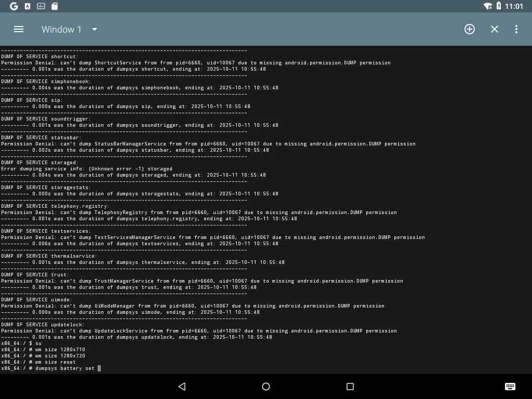Image resolution: width=532 pixels, height=399 pixels.
Task: Open the three-dot overflow menu
Action: pyautogui.click(x=516, y=29)
